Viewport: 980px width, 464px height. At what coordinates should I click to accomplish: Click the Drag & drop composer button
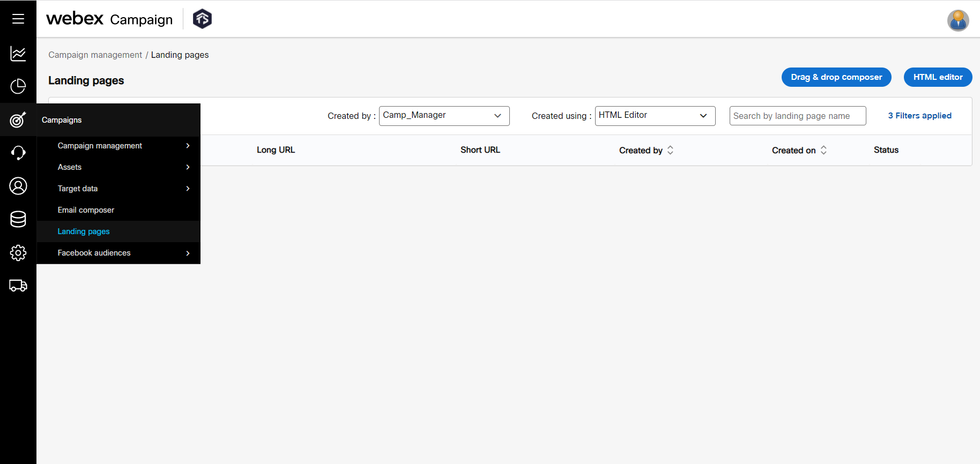pos(836,77)
